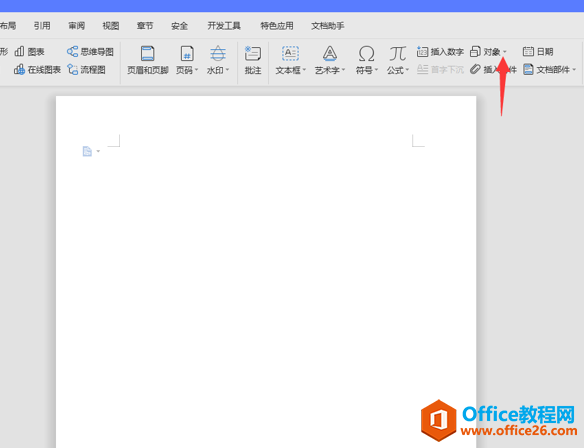Click the paperclip attachment icon
This screenshot has height=448, width=584.
click(x=475, y=69)
